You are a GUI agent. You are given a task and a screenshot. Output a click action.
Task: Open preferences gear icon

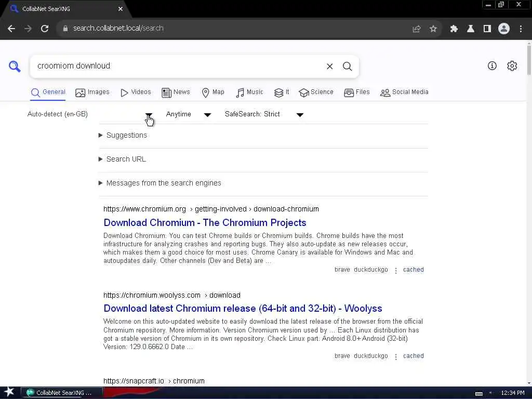point(512,66)
